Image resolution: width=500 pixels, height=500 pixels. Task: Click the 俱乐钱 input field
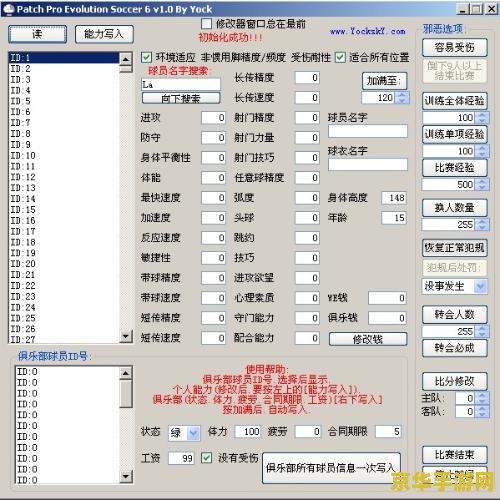click(387, 318)
